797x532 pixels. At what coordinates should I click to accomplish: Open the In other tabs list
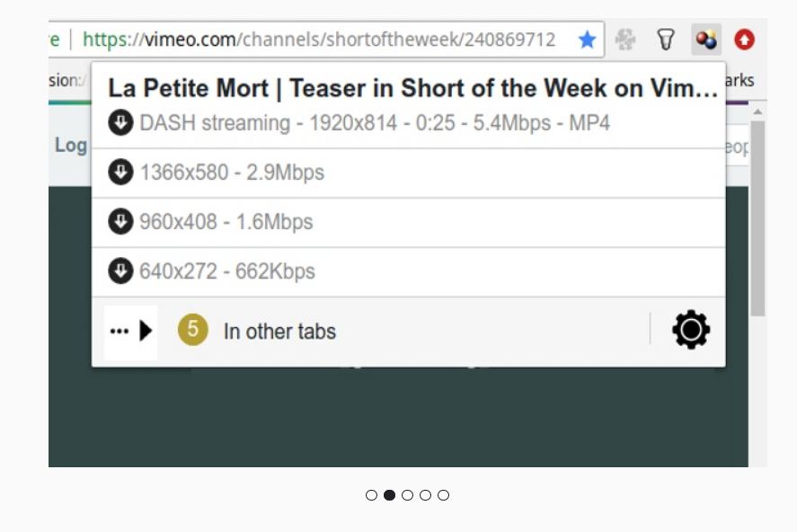click(279, 332)
